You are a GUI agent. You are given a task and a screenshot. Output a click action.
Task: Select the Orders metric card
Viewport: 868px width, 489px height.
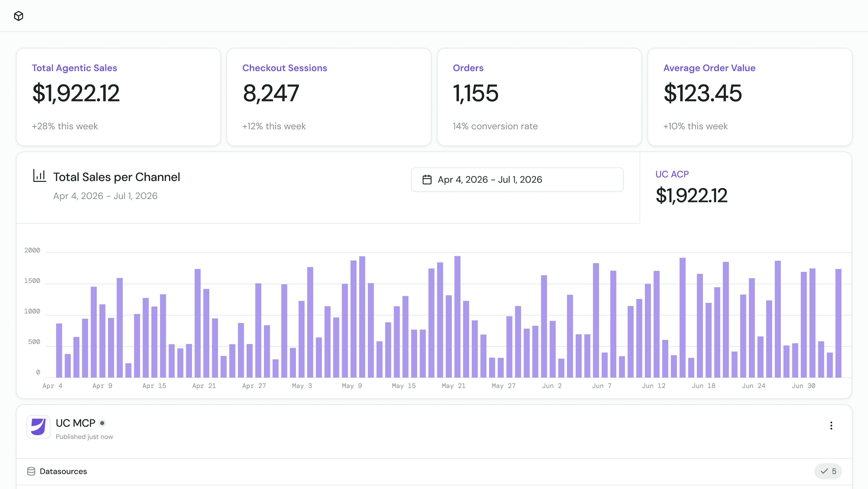click(539, 97)
